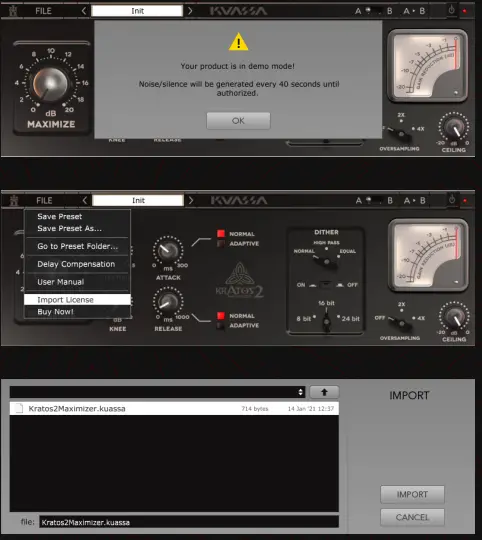Select Kratos2Maximizer.kuassa file in list
The height and width of the screenshot is (540, 482).
[x=174, y=408]
